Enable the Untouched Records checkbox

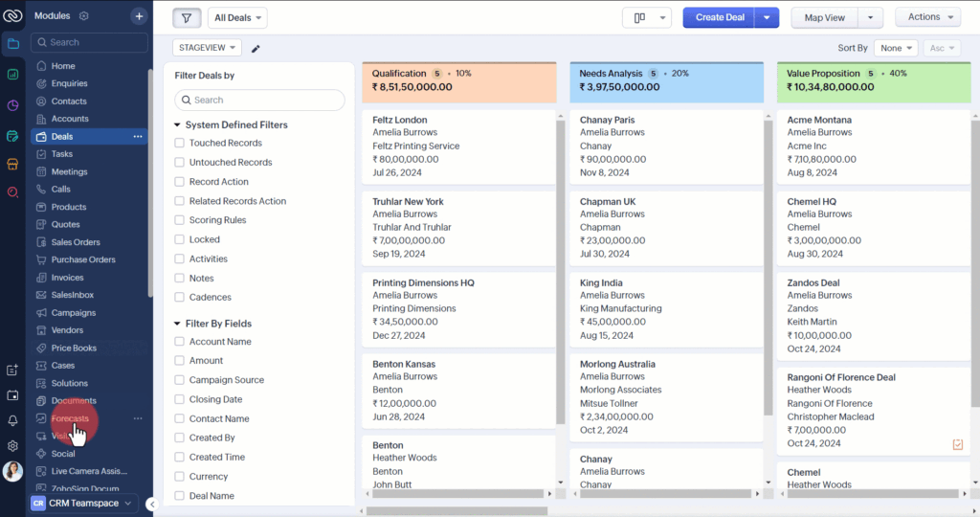tap(179, 163)
